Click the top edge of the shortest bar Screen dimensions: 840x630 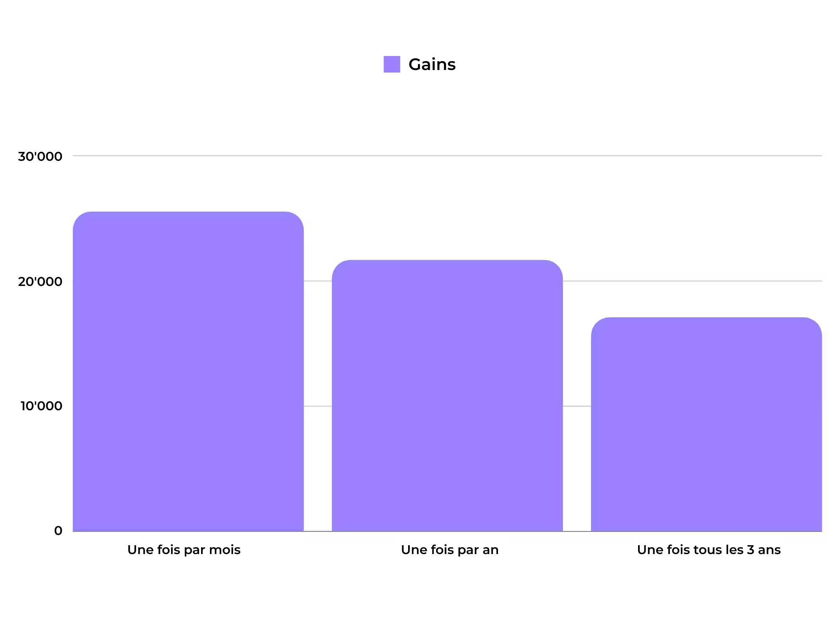pos(706,318)
